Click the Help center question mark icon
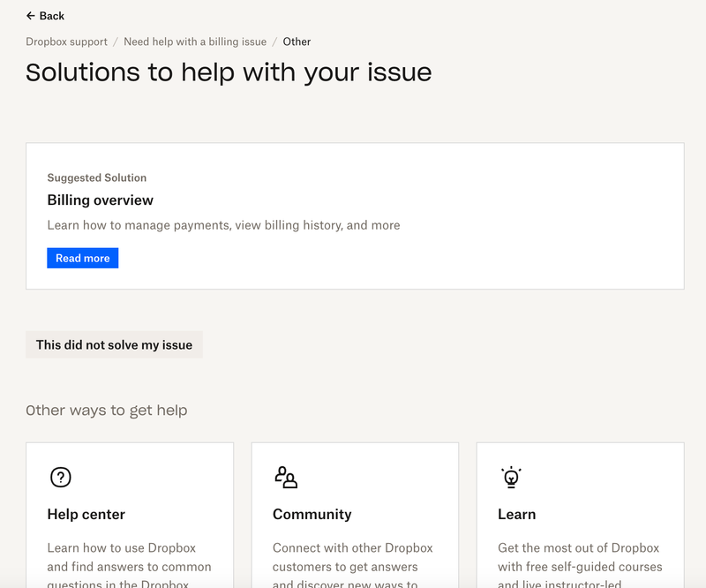Image resolution: width=706 pixels, height=588 pixels. click(60, 478)
